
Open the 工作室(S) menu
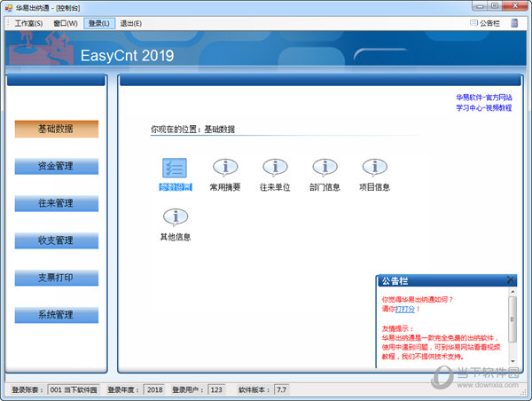28,23
